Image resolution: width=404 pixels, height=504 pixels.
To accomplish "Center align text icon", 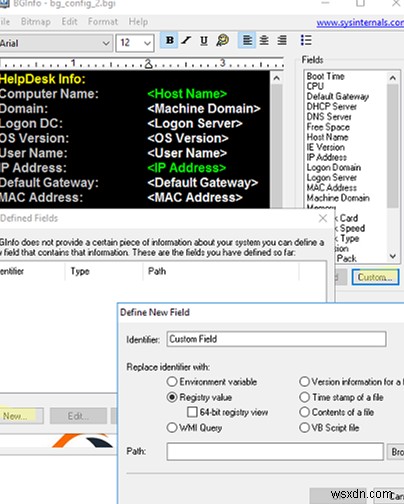I will pos(264,41).
